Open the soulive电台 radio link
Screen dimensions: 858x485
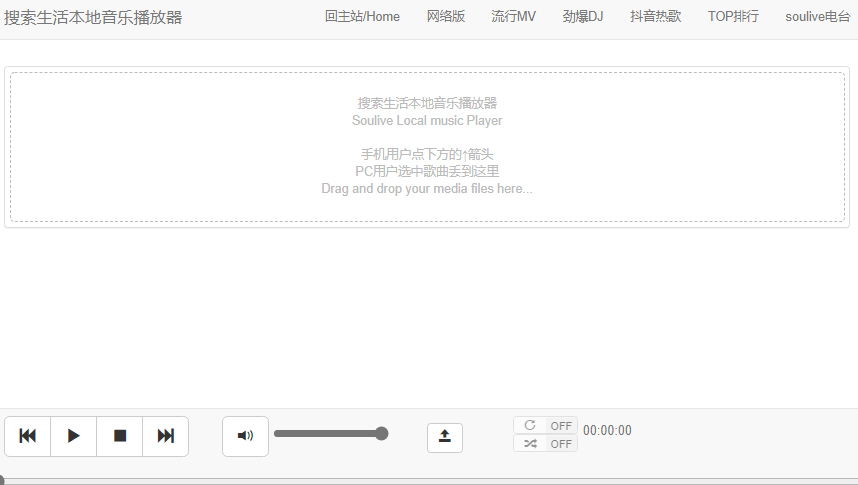[818, 17]
